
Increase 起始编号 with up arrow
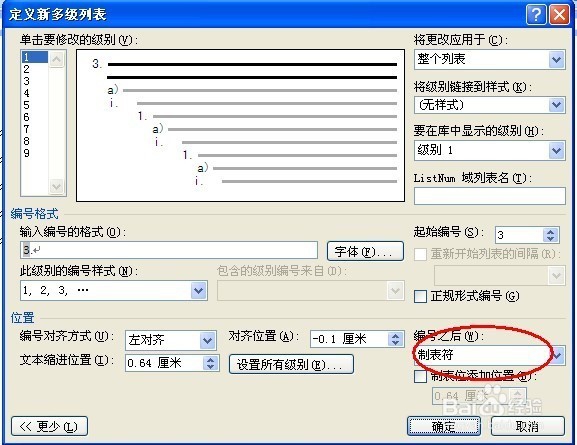tap(551, 232)
